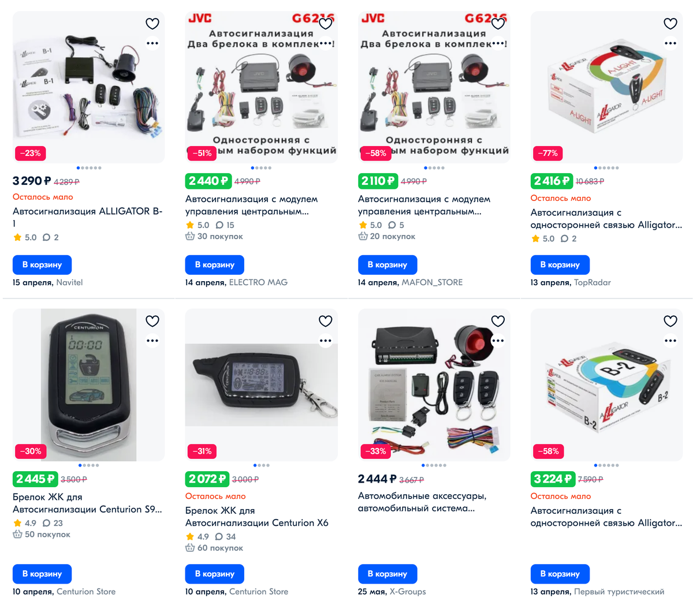Add Centurion S9 key fob to favorites

(x=152, y=321)
